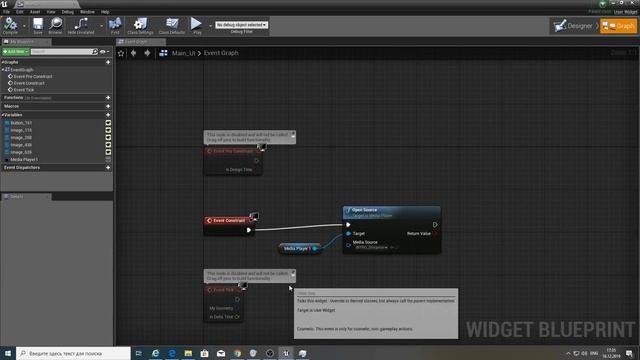This screenshot has height=360, width=640.
Task: Open the debug object selector dropdown
Action: tap(241, 25)
